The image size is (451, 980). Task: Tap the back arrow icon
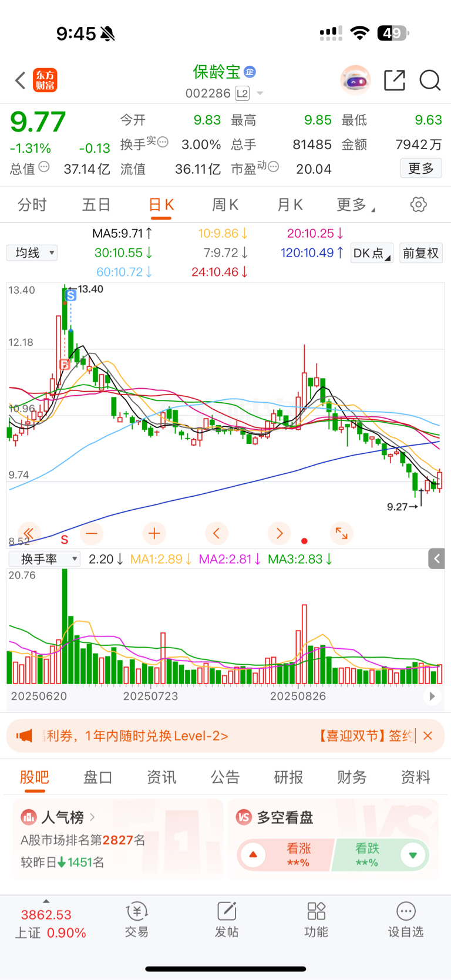click(x=21, y=80)
